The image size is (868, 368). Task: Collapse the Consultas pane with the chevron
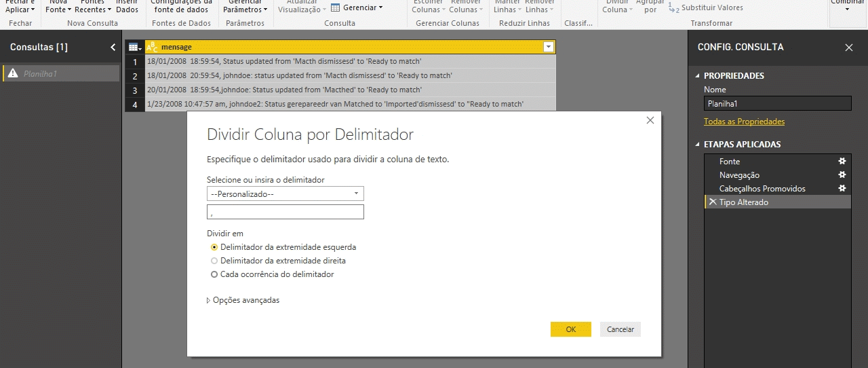coord(113,48)
